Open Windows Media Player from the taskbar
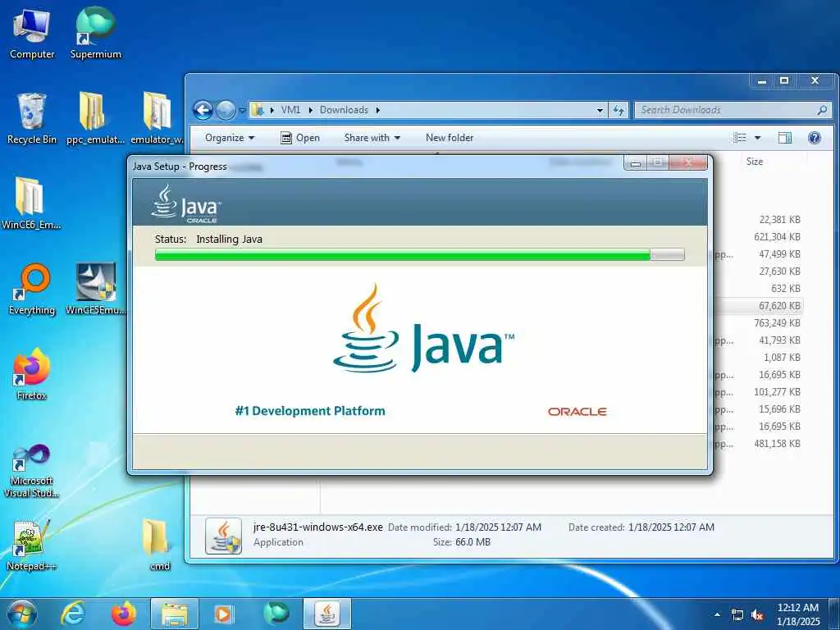The image size is (840, 630). (x=223, y=614)
